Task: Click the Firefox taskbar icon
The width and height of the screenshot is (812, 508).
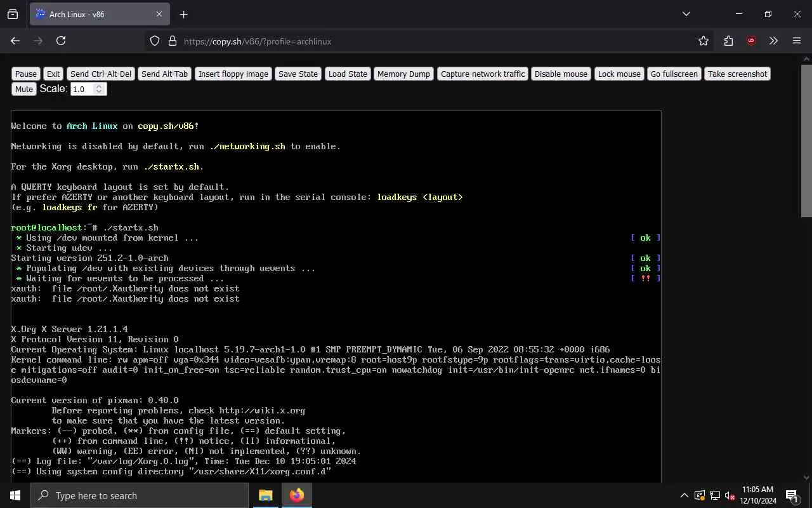Action: pos(296,495)
